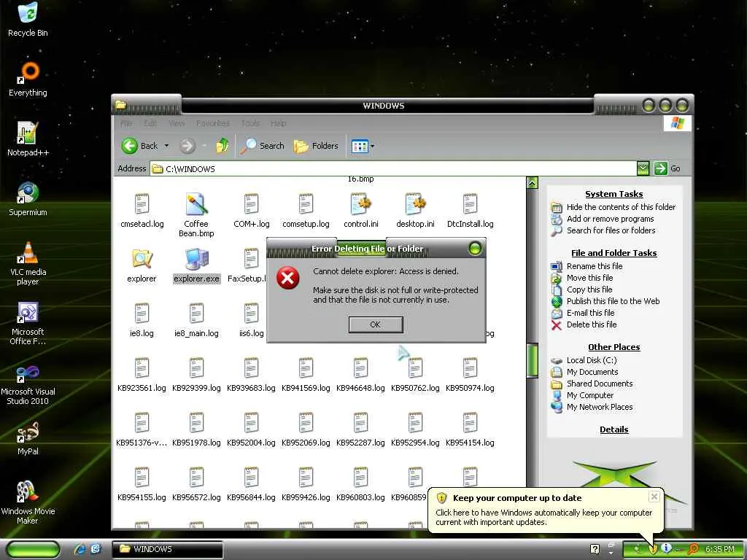Select the Coffee Bean.bmp file

[x=196, y=215]
